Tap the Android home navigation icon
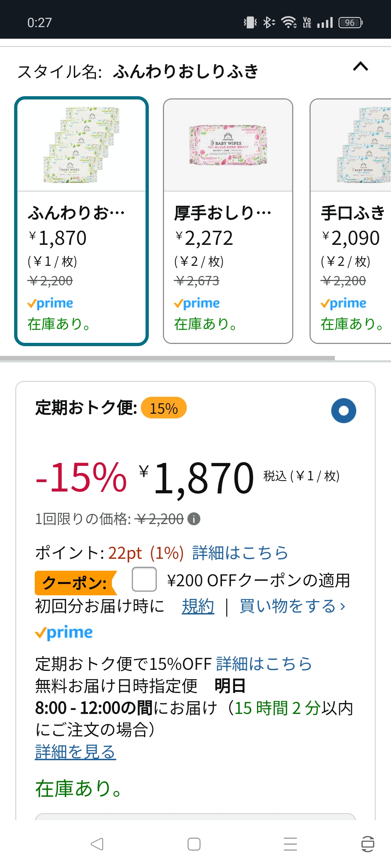 (194, 844)
